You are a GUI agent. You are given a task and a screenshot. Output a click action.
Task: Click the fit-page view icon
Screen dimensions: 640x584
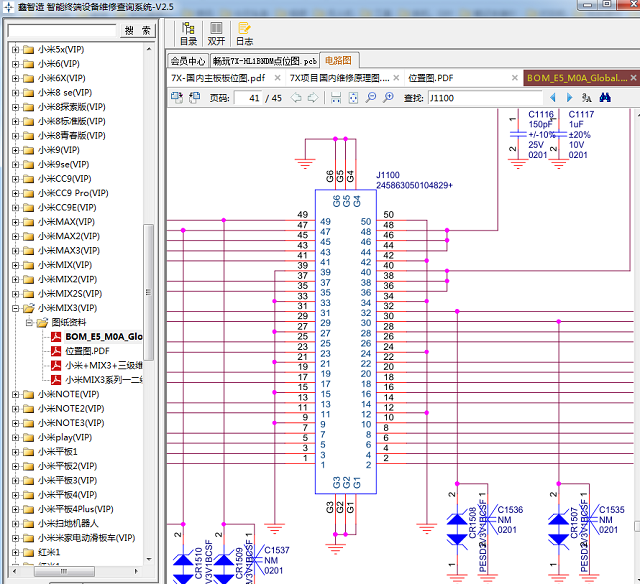coord(353,98)
